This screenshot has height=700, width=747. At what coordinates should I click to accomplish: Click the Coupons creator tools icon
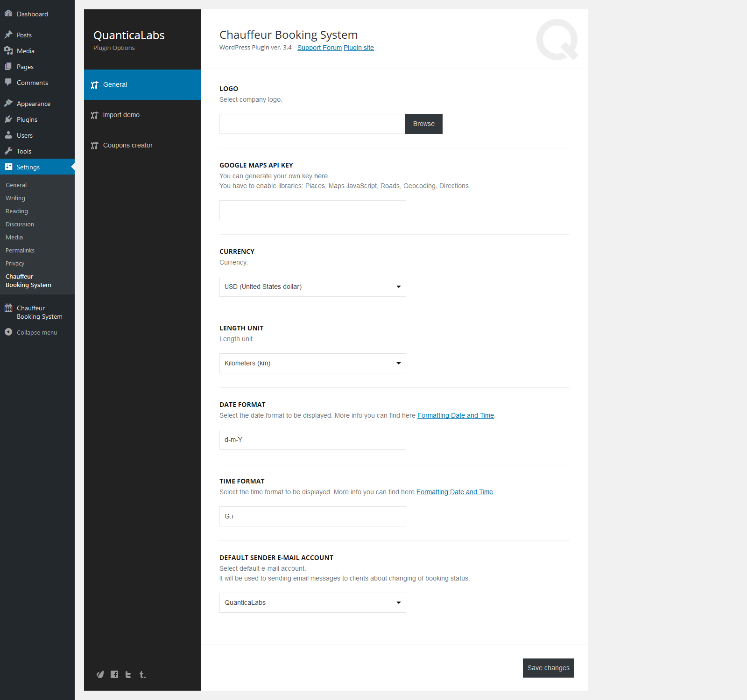pos(95,145)
